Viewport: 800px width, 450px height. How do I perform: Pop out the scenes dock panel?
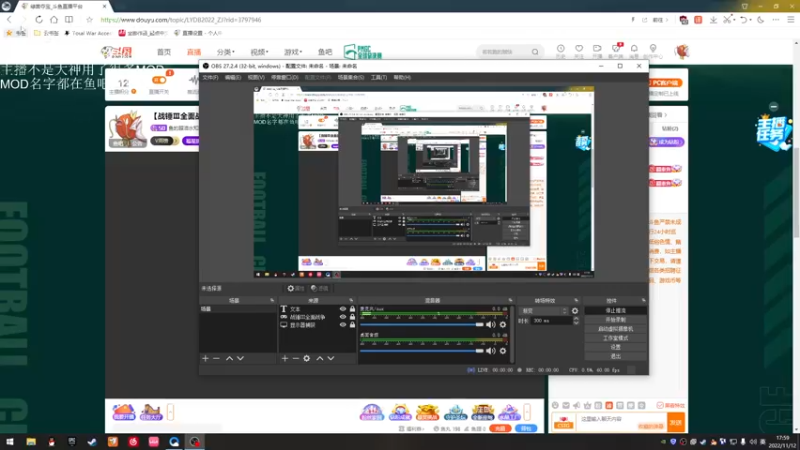pos(272,301)
